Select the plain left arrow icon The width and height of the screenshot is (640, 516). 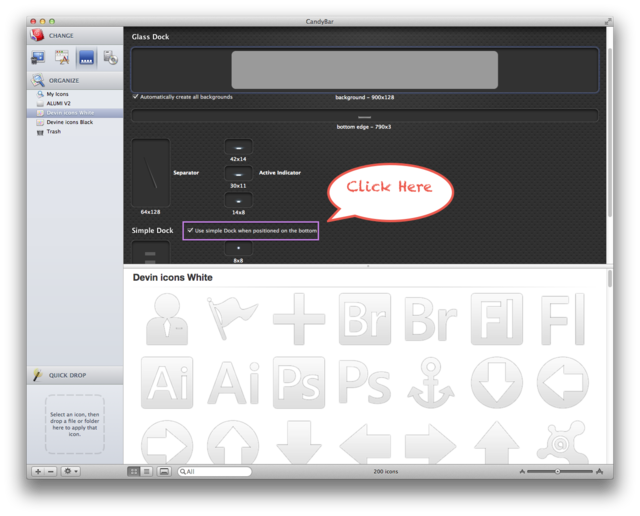(365, 444)
